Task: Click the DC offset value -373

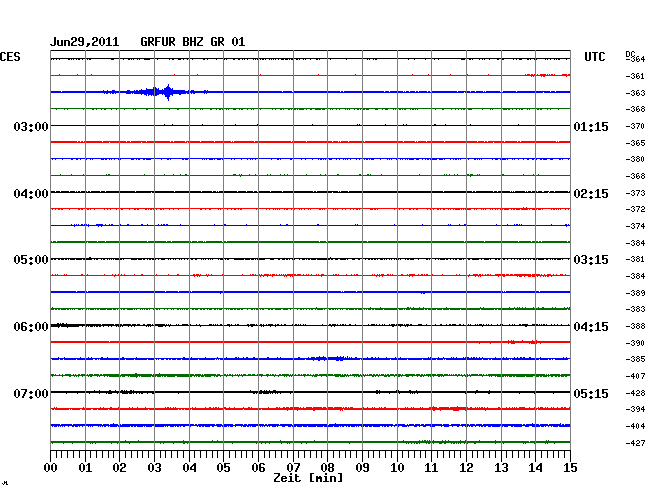Action: point(635,193)
